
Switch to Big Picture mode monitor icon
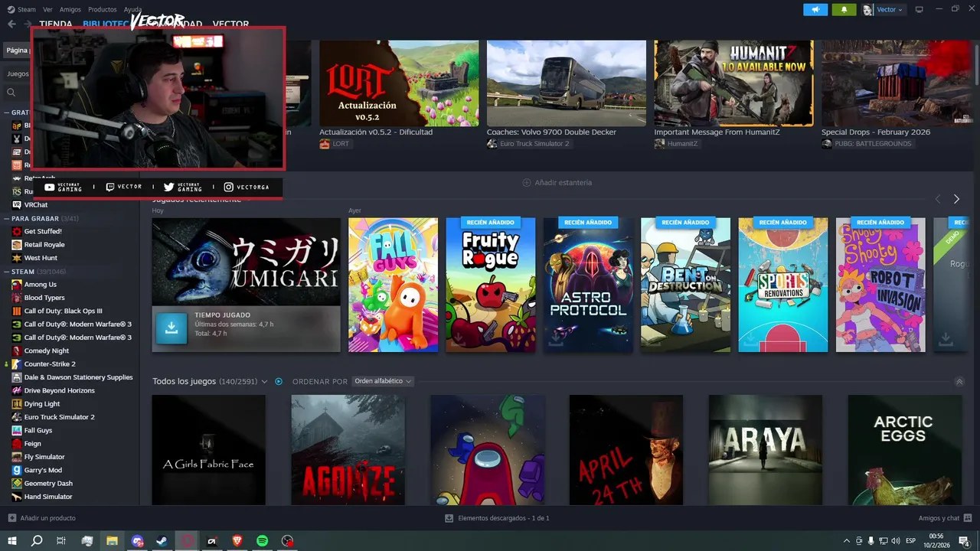(x=919, y=9)
